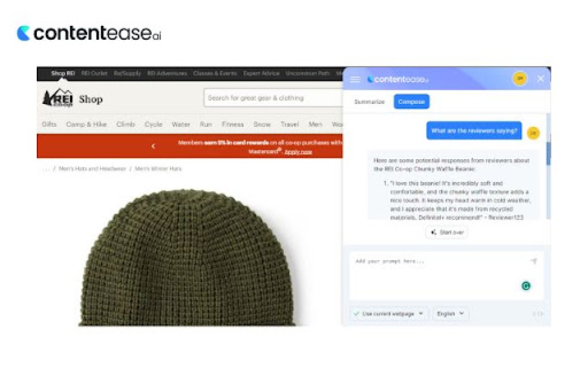Click the Start over button
588x392 pixels.
(x=446, y=232)
